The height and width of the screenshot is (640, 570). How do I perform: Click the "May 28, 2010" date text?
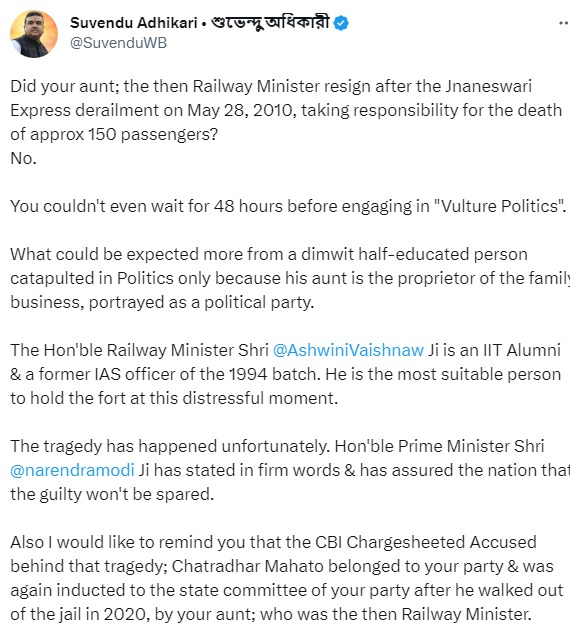[242, 111]
